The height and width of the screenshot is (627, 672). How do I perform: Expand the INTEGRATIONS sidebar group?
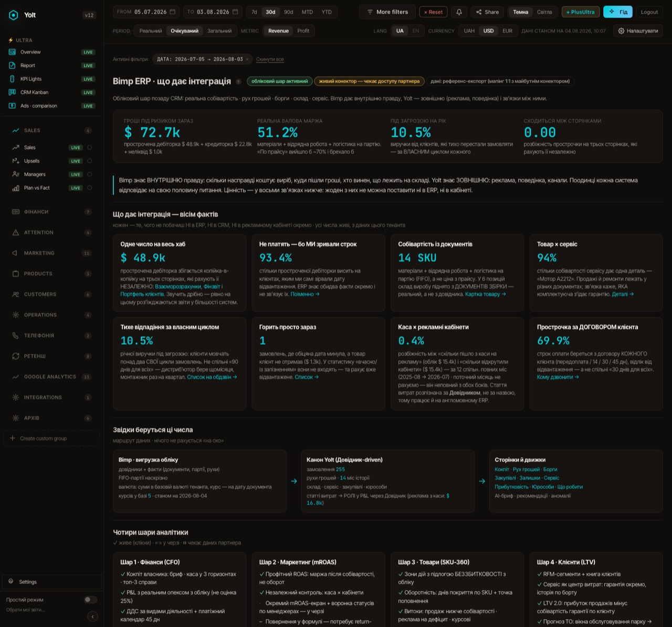[x=51, y=398]
